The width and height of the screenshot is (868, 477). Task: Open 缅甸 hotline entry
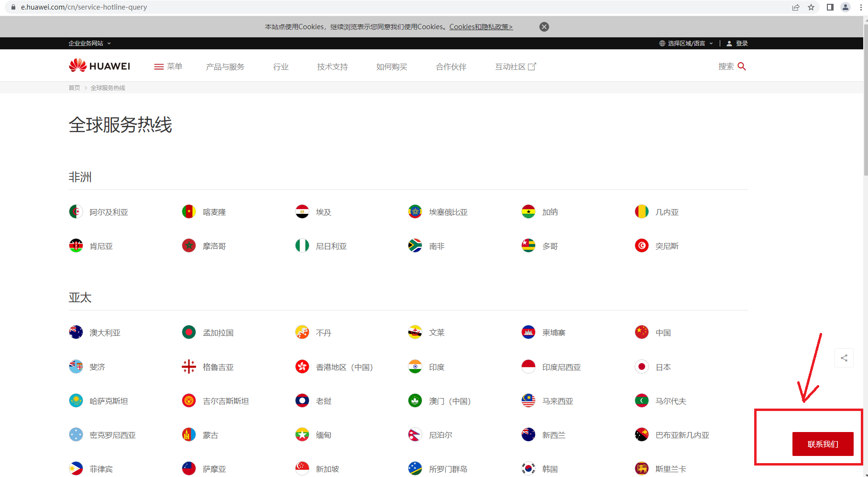[x=313, y=434]
